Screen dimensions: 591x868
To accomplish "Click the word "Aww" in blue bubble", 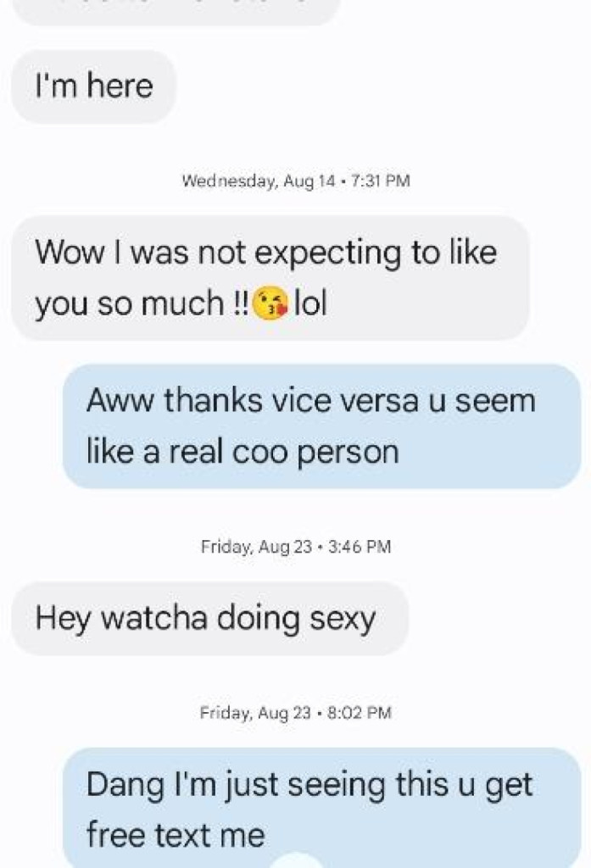I will tap(119, 400).
